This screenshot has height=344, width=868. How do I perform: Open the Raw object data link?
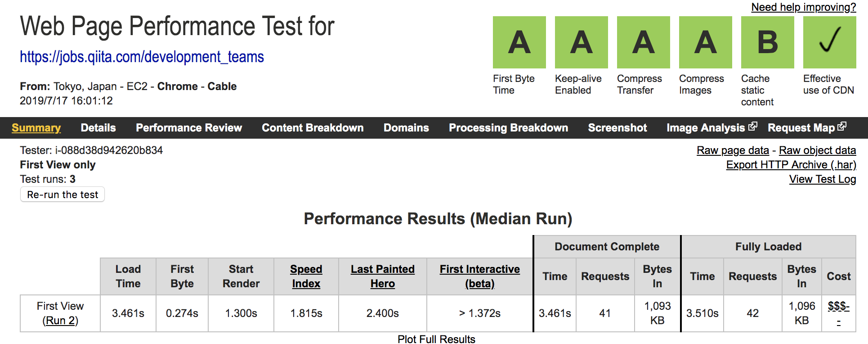tap(817, 150)
